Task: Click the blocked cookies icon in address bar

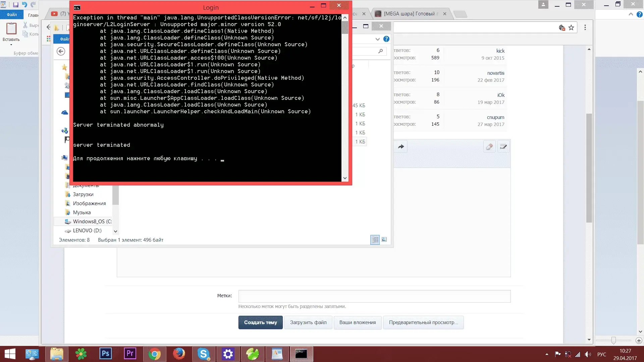Action: (x=562, y=27)
